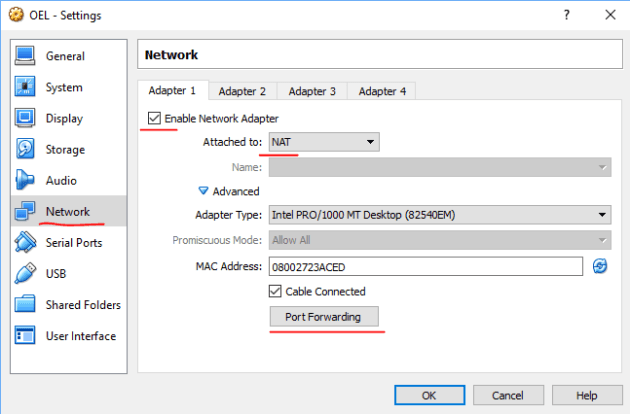
Task: Click the Display screen icon
Action: [x=25, y=118]
